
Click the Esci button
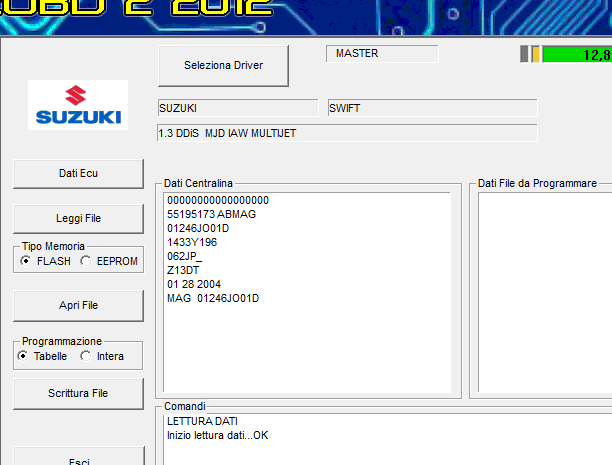coord(79,457)
